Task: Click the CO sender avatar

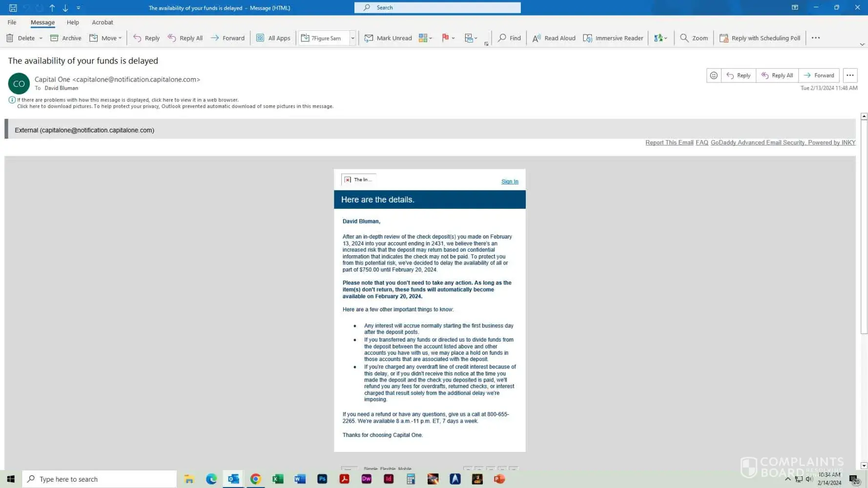Action: (19, 84)
